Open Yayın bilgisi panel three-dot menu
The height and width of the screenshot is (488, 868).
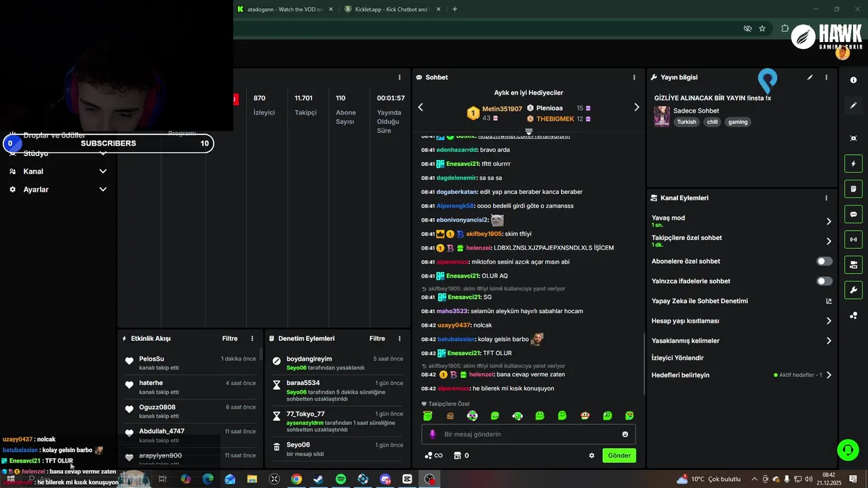(826, 77)
